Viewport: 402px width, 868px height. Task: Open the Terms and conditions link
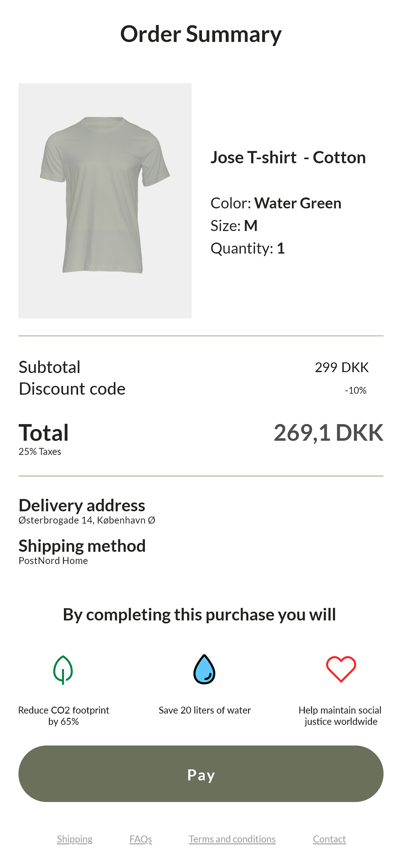point(232,839)
